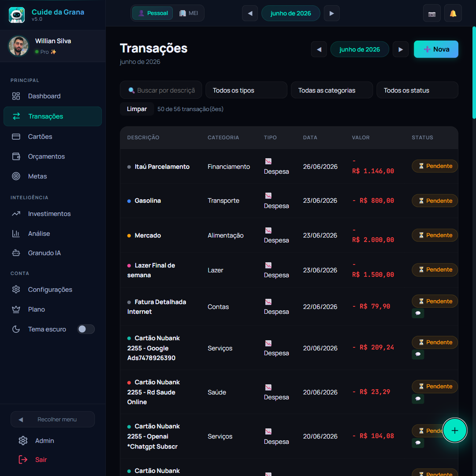Viewport: 476px width, 476px height.
Task: Click the DESCRIÇÃO column header
Action: coord(143,138)
